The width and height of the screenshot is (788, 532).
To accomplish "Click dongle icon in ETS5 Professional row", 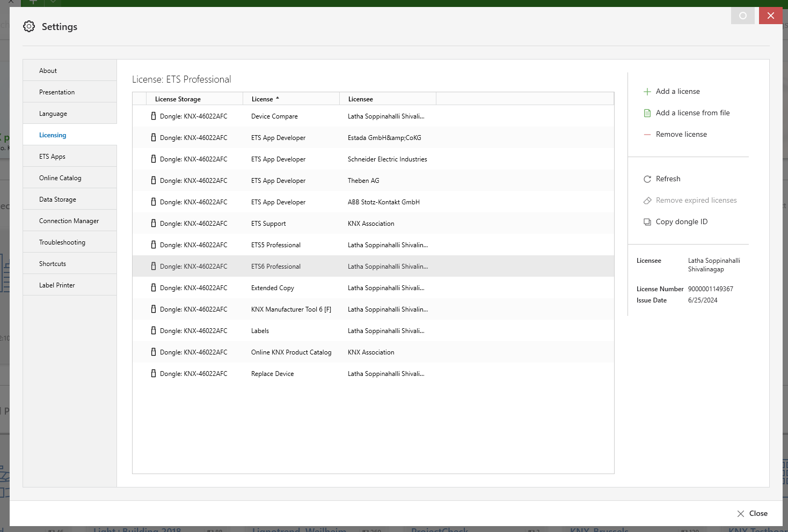I will (x=154, y=245).
